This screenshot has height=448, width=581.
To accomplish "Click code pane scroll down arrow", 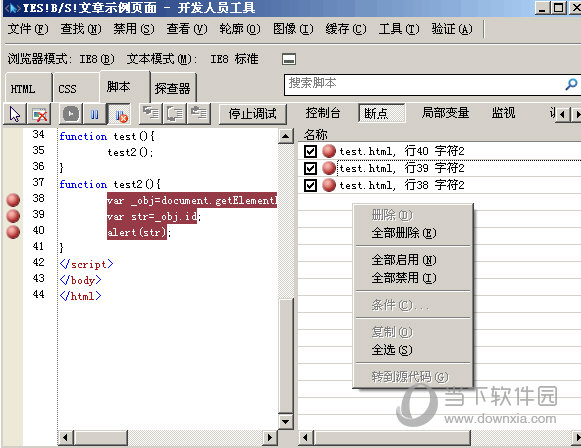I will tap(285, 421).
